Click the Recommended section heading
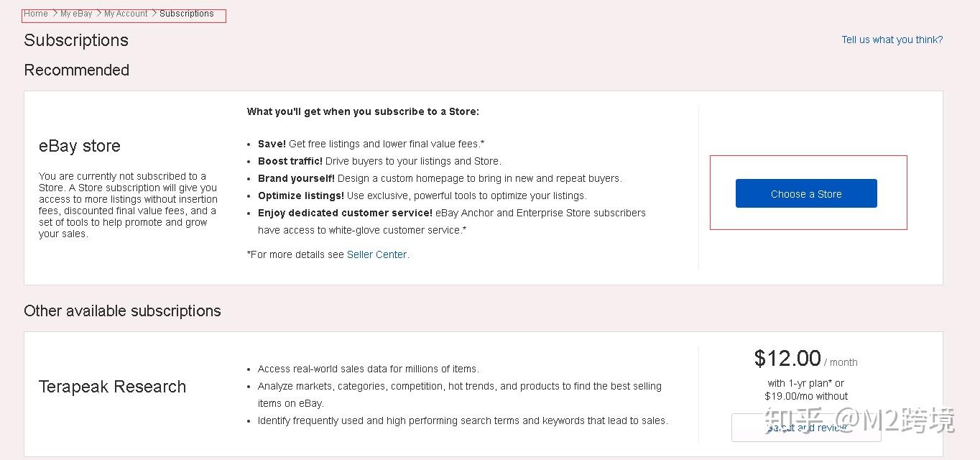The height and width of the screenshot is (460, 980). [x=77, y=70]
